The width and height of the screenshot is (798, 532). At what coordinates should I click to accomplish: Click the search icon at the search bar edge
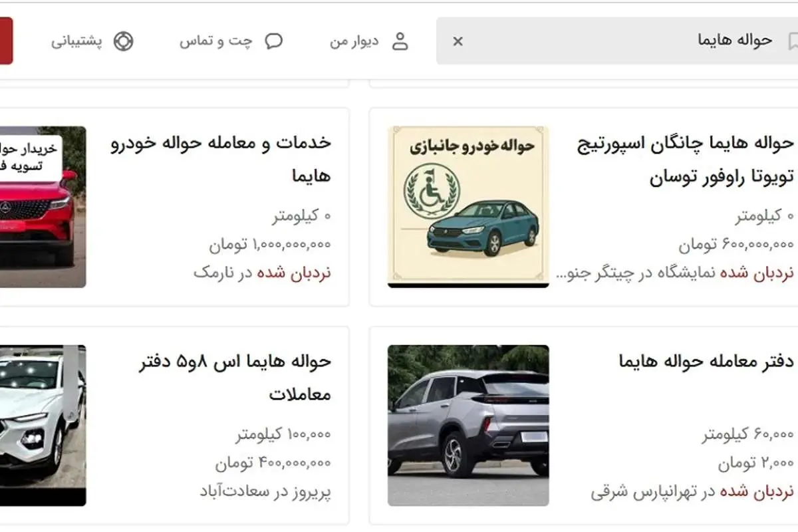[791, 41]
